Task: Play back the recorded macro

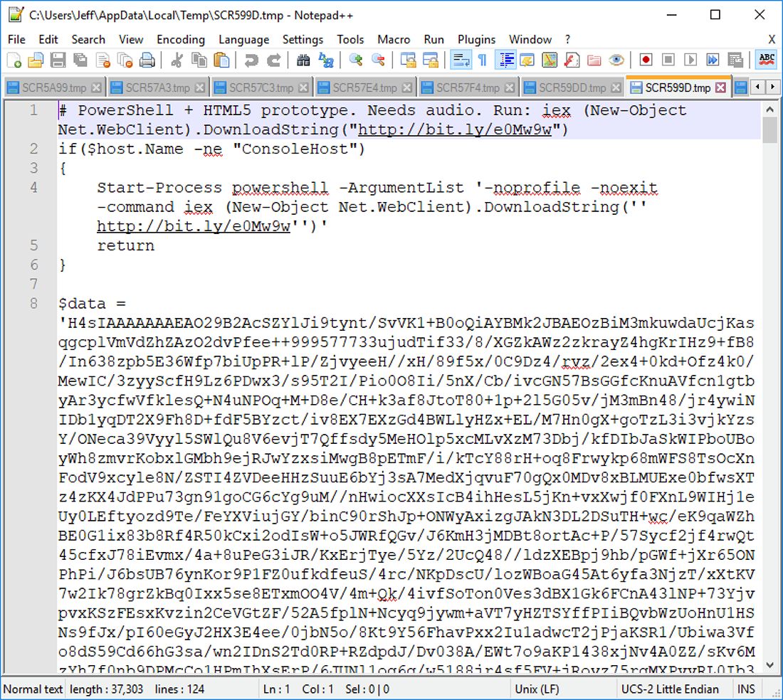Action: click(x=690, y=60)
